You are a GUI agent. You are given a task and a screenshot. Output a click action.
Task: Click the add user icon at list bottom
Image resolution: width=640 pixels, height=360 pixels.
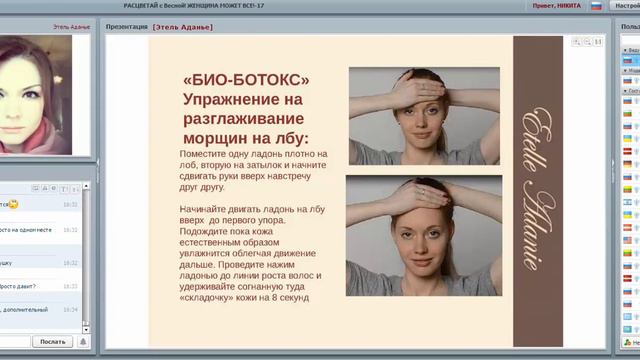(x=628, y=342)
